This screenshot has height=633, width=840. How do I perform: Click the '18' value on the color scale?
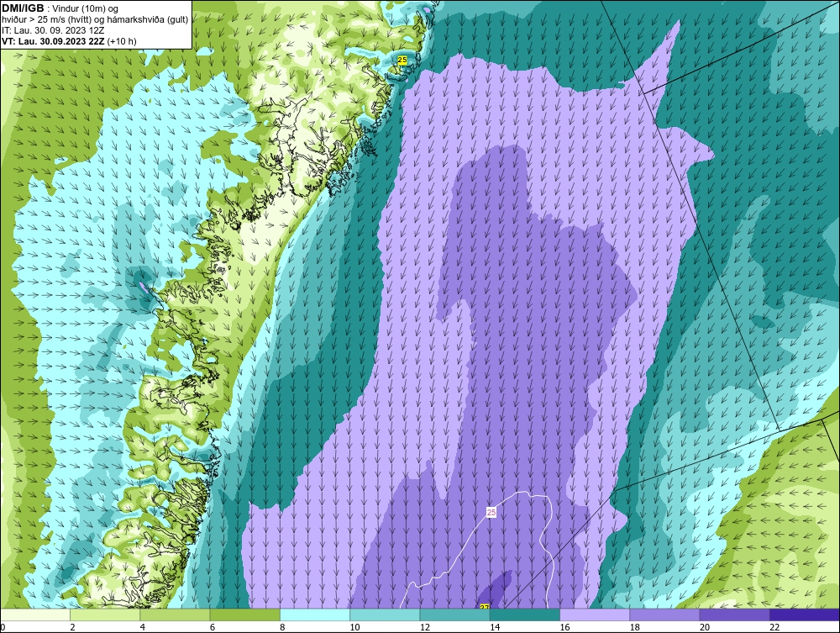point(635,627)
